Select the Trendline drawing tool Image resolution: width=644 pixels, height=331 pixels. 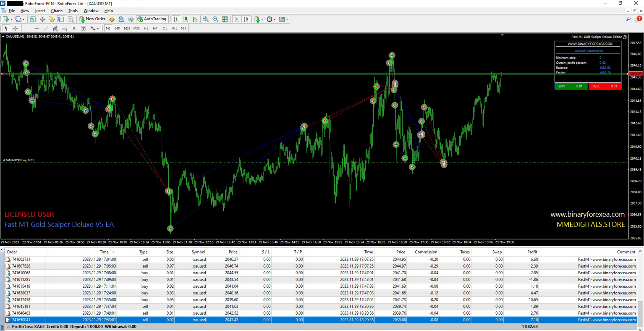pos(46,29)
